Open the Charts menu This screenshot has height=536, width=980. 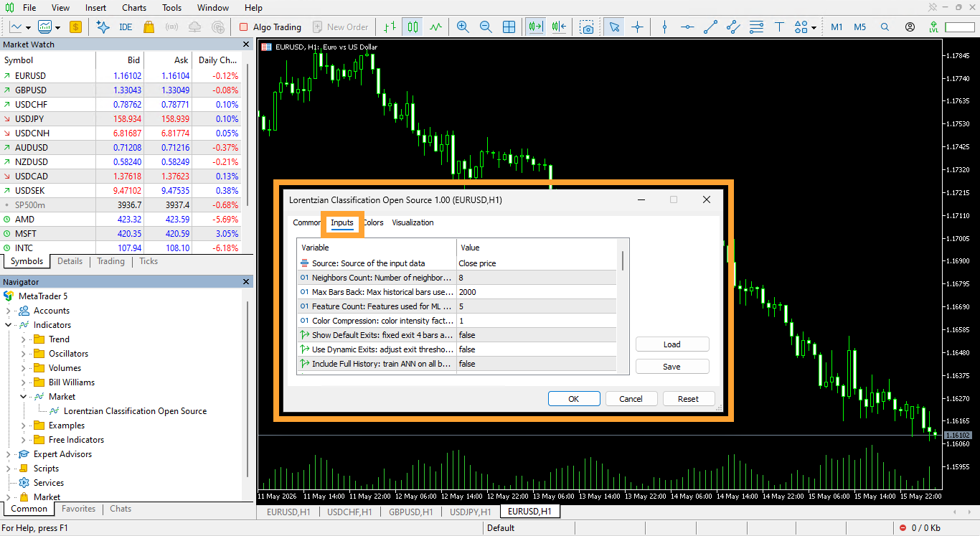click(x=134, y=8)
